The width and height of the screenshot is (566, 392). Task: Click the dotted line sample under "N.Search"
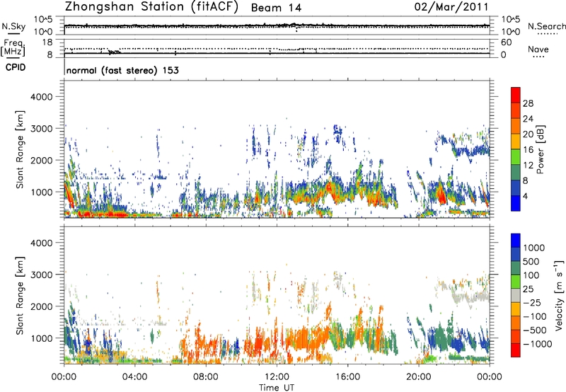(548, 33)
